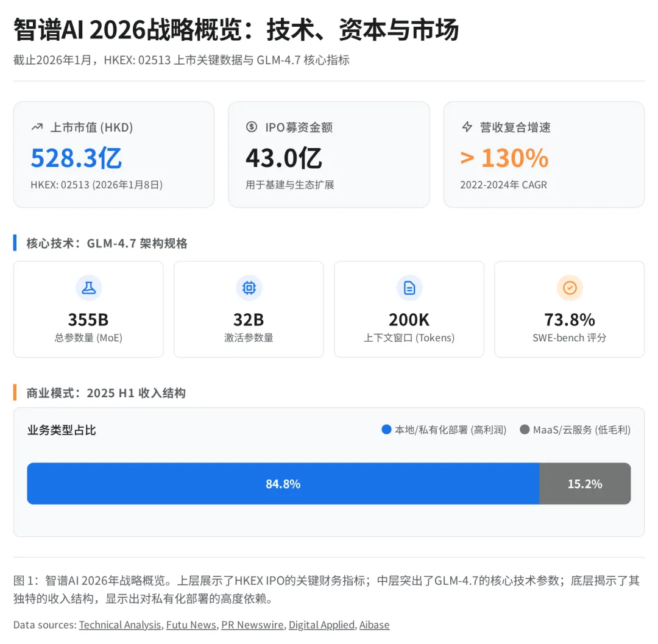
Task: Click the flask icon above 355B
Action: [x=88, y=288]
